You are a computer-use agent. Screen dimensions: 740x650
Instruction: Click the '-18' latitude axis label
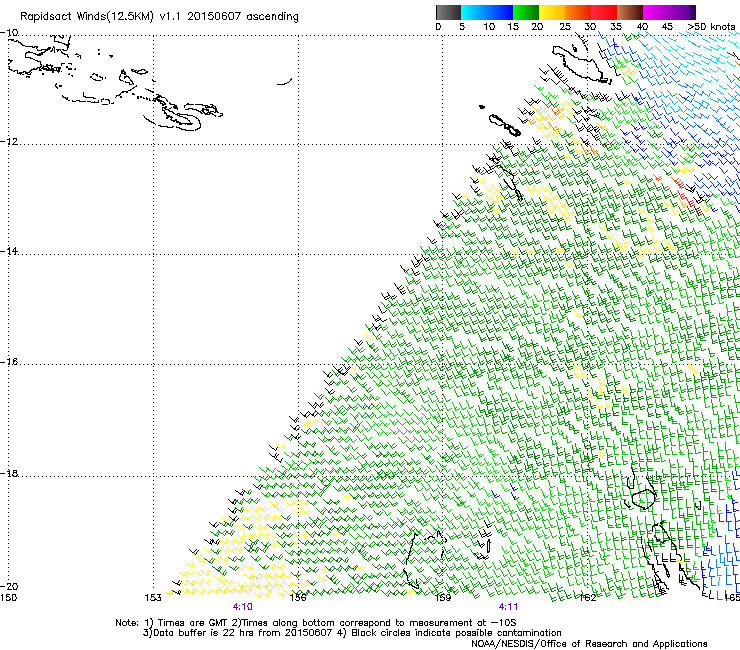coord(9,473)
